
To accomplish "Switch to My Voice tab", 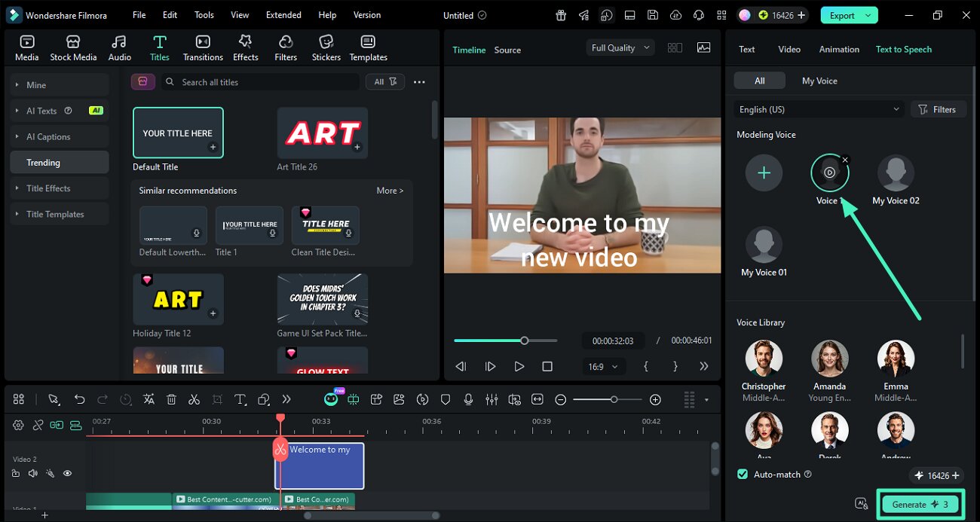I will click(x=819, y=81).
